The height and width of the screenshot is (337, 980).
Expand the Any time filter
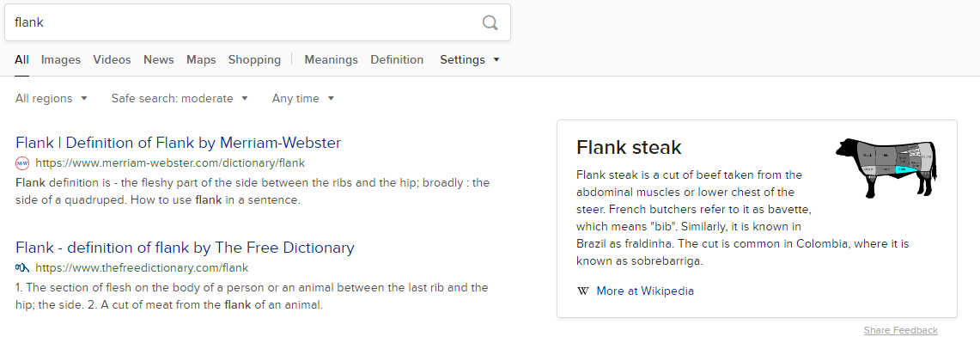[303, 99]
